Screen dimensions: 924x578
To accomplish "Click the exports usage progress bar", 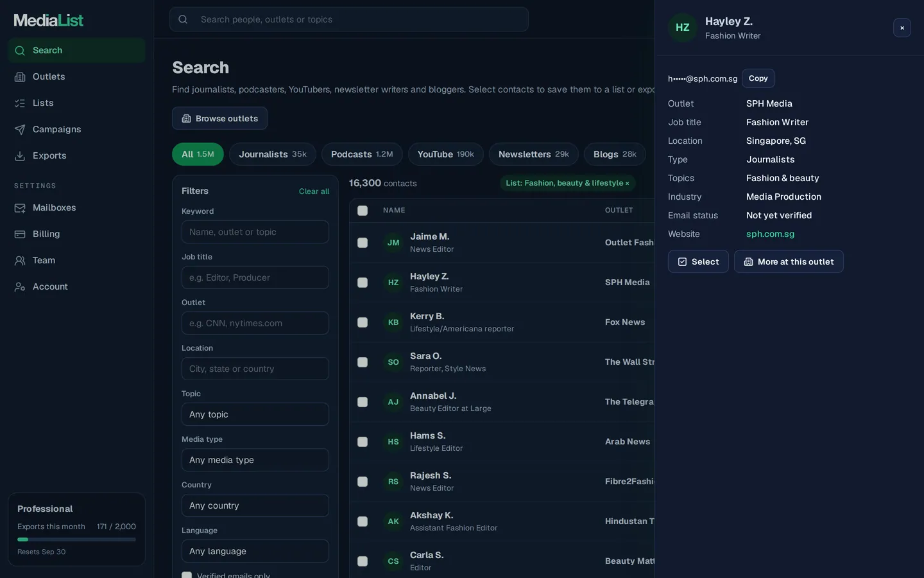I will (x=76, y=539).
